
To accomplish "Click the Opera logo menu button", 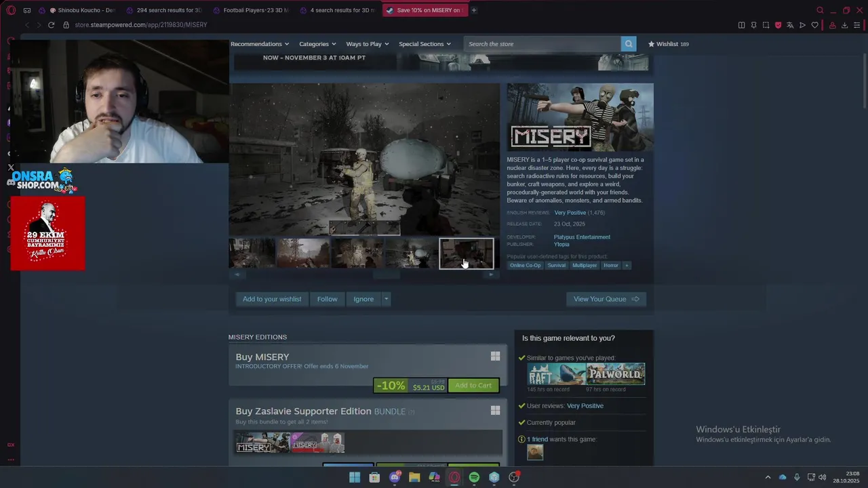I will point(11,10).
